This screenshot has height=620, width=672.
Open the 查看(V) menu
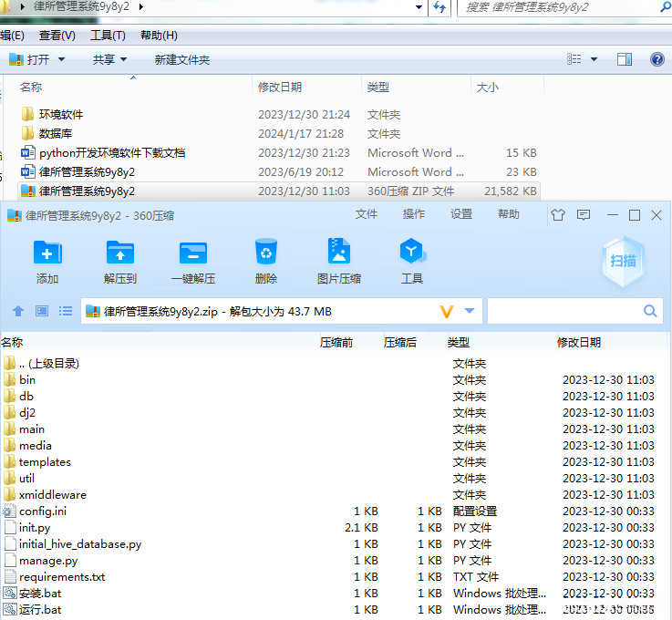pos(57,36)
